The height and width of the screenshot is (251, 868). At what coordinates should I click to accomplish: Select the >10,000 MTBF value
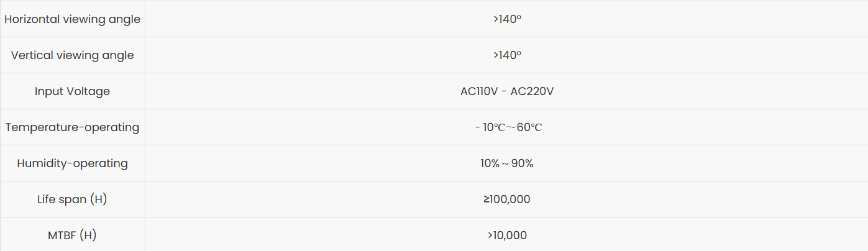pos(507,235)
